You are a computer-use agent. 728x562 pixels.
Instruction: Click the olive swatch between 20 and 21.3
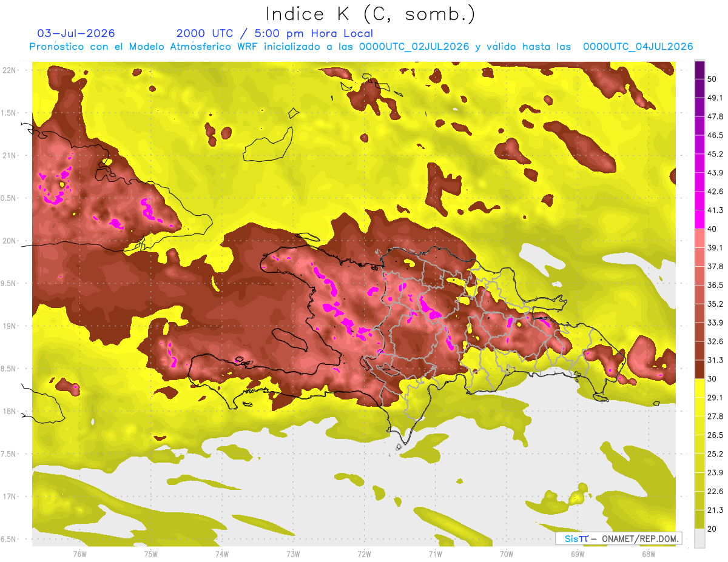pyautogui.click(x=699, y=520)
